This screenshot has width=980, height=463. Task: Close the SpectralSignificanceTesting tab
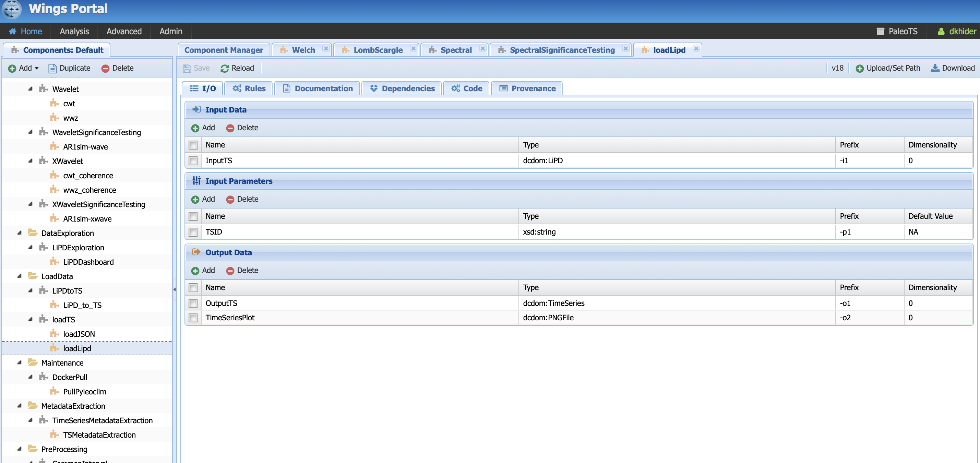[x=625, y=48]
